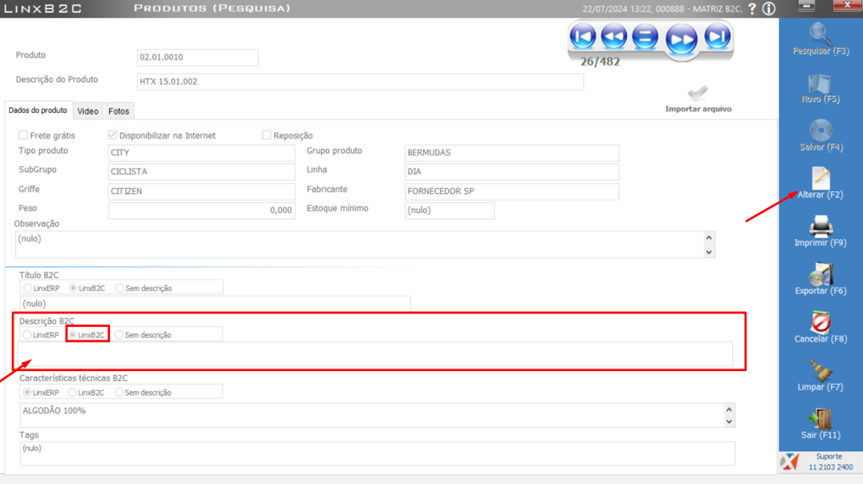Click Características técnicas scrollbar up arrow
863x484 pixels.
coord(729,410)
